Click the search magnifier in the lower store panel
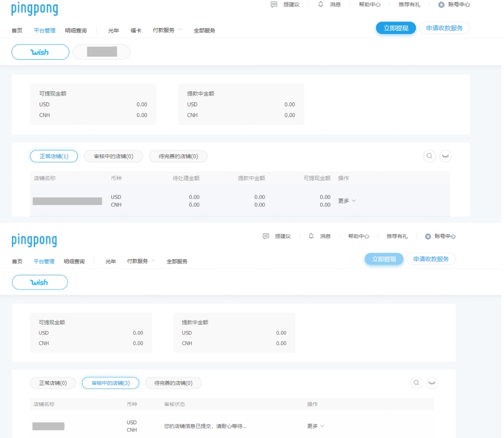The height and width of the screenshot is (438, 504). (416, 383)
